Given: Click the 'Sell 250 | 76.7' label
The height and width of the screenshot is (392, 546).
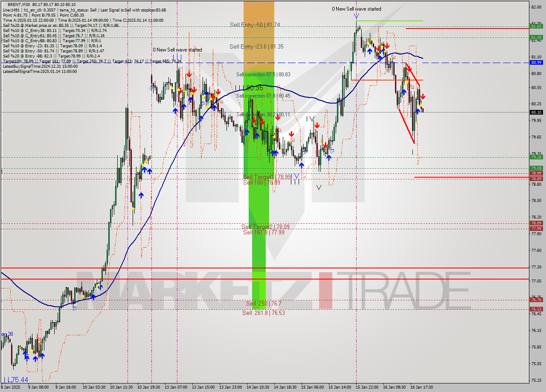Looking at the screenshot, I should point(264,303).
